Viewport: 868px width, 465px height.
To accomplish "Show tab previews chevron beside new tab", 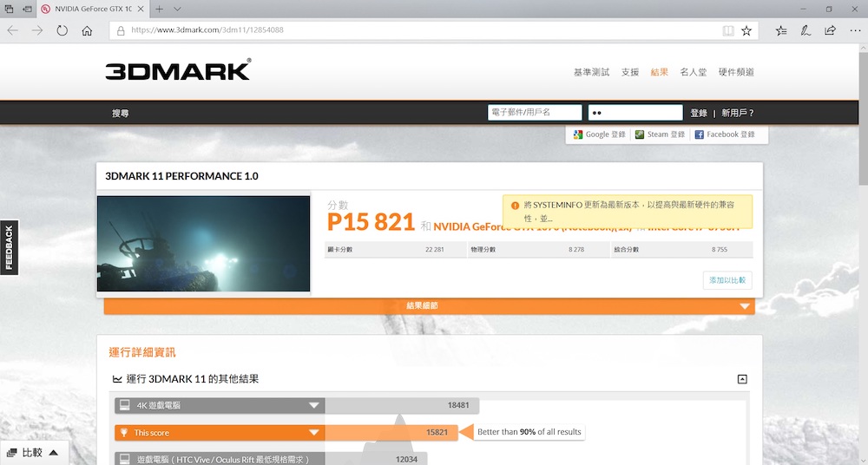I will 177,9.
